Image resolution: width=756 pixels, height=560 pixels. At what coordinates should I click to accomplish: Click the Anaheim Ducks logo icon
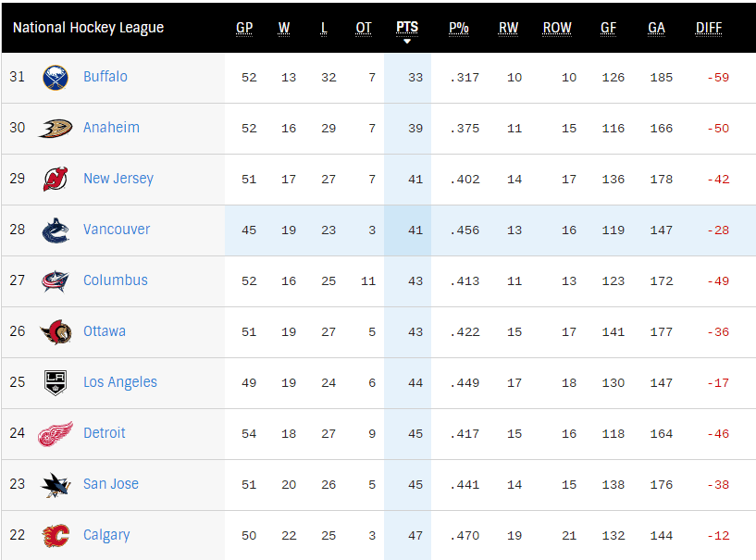point(56,129)
